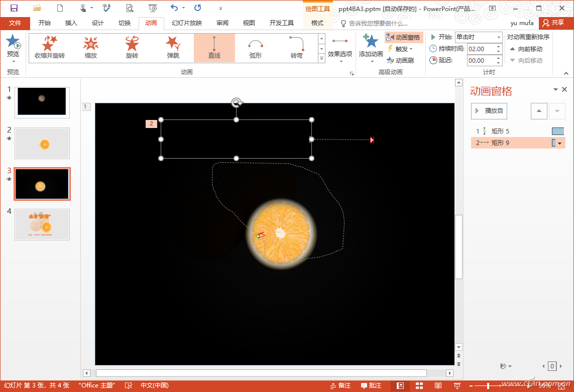Toggle 备注 notes in the status bar
Image resolution: width=574 pixels, height=392 pixels.
coord(340,385)
